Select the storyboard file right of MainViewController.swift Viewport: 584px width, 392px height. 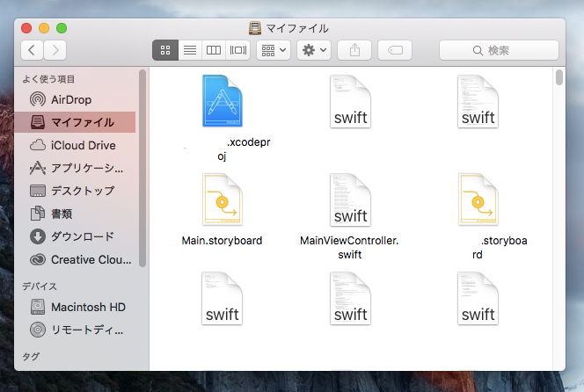[x=478, y=200]
